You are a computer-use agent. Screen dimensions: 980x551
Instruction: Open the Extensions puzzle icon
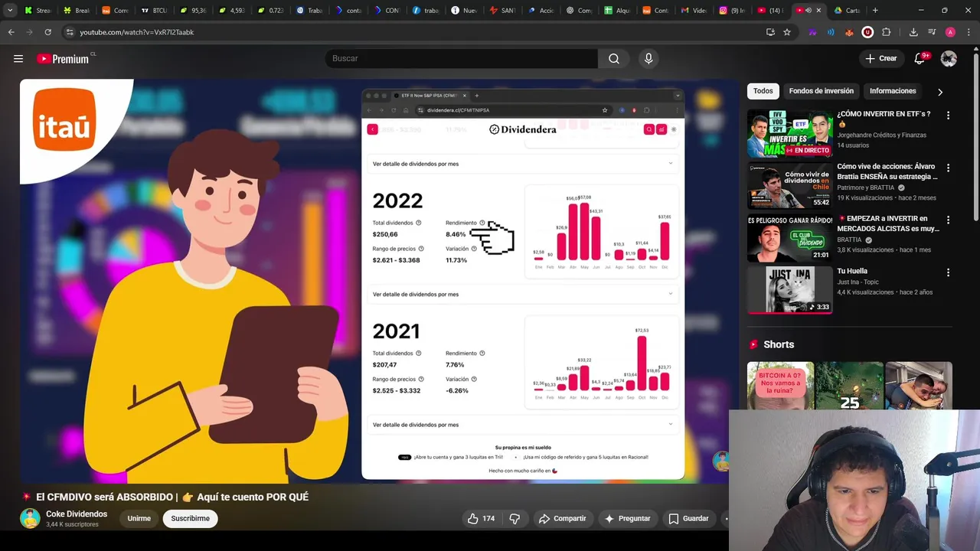[x=887, y=32]
